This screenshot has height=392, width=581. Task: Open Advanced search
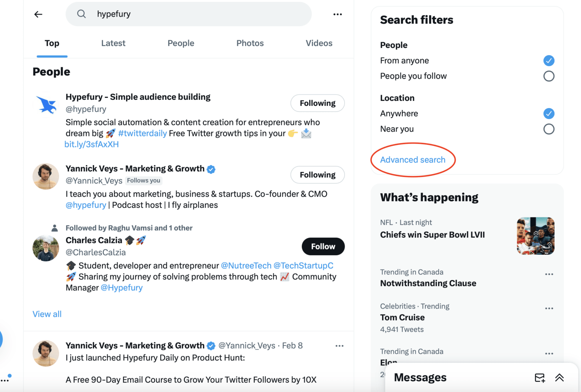(412, 160)
